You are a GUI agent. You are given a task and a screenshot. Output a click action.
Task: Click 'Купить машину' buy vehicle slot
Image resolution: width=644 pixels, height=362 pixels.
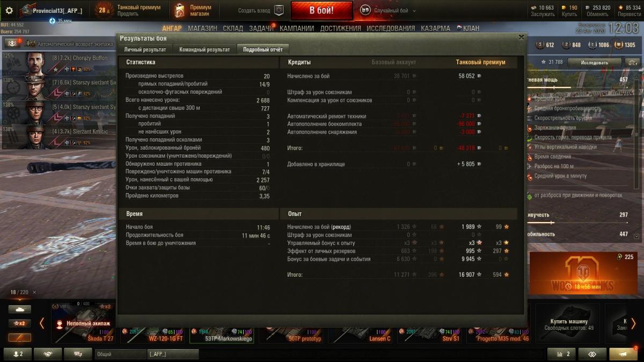tap(568, 323)
